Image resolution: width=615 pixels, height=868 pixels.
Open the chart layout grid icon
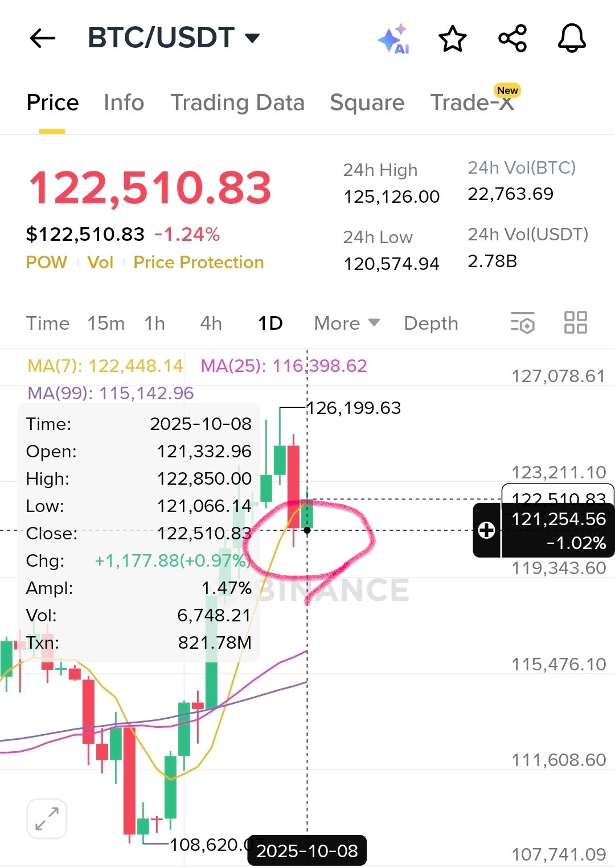tap(575, 322)
